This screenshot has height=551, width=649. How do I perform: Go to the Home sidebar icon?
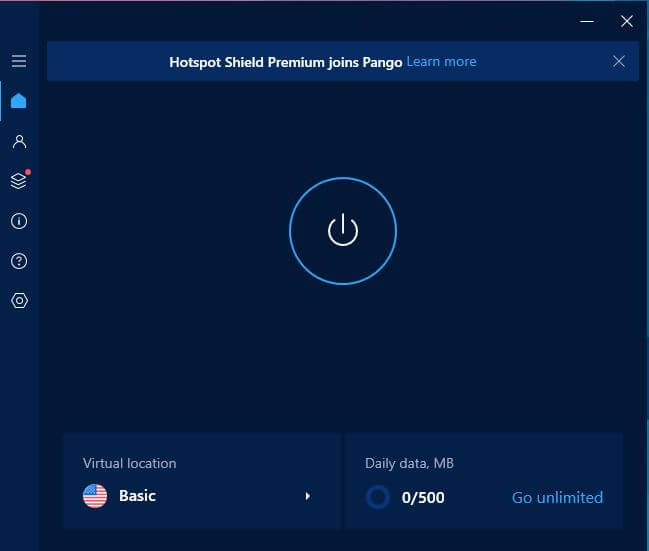tap(19, 101)
